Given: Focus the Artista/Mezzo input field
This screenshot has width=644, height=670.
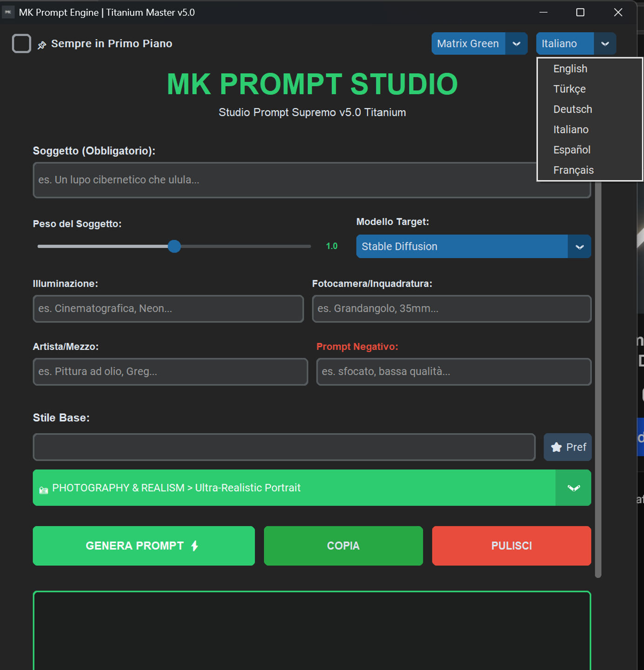Looking at the screenshot, I should pyautogui.click(x=170, y=372).
